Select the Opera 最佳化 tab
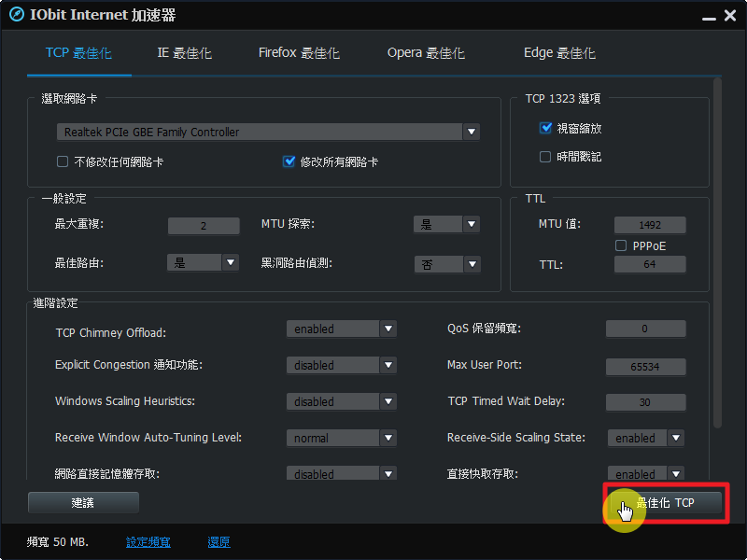747x560 pixels. (x=426, y=53)
